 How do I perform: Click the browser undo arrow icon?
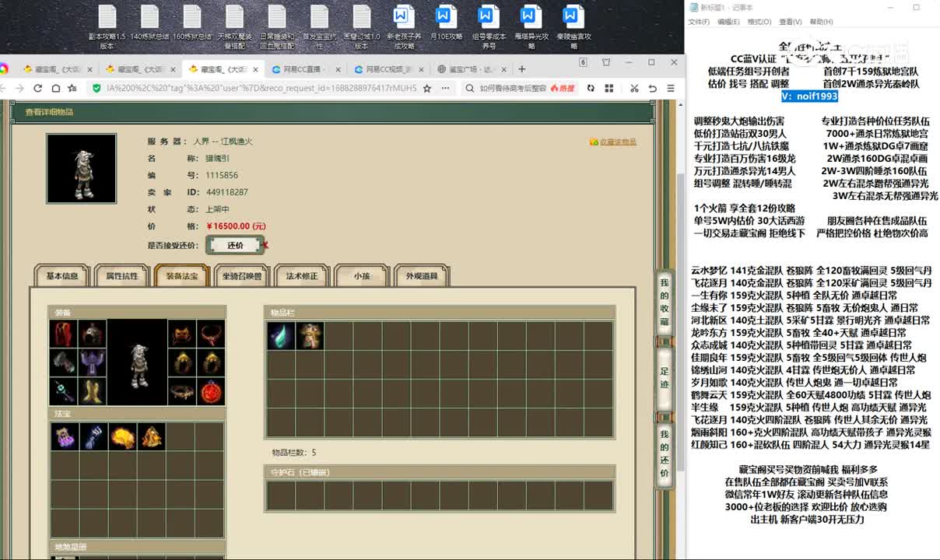pos(652,89)
